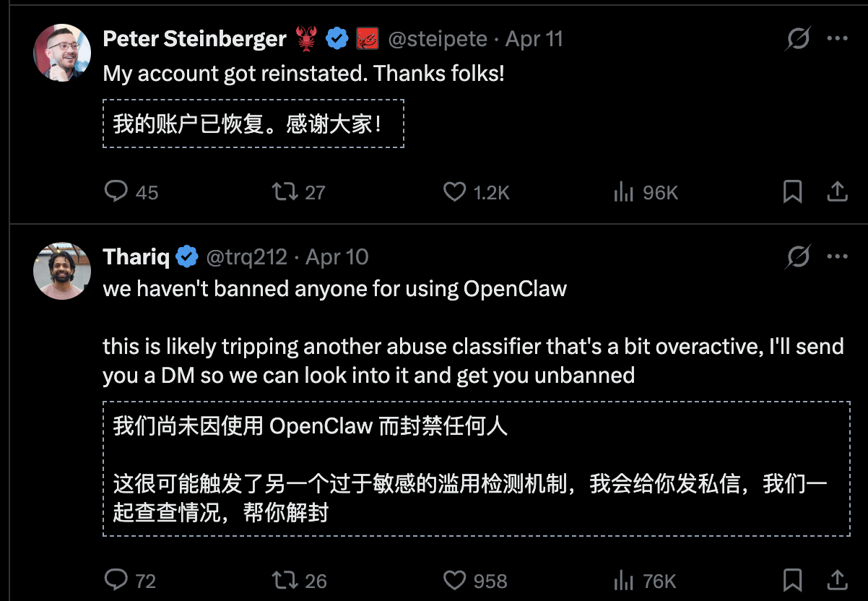The width and height of the screenshot is (868, 601).
Task: Bookmark Peter Steinberger's tweet
Action: pos(792,191)
